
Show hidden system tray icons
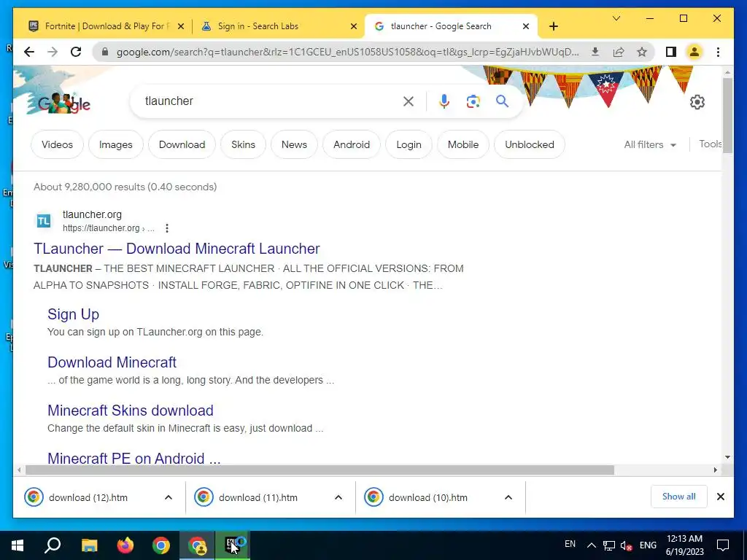click(591, 545)
